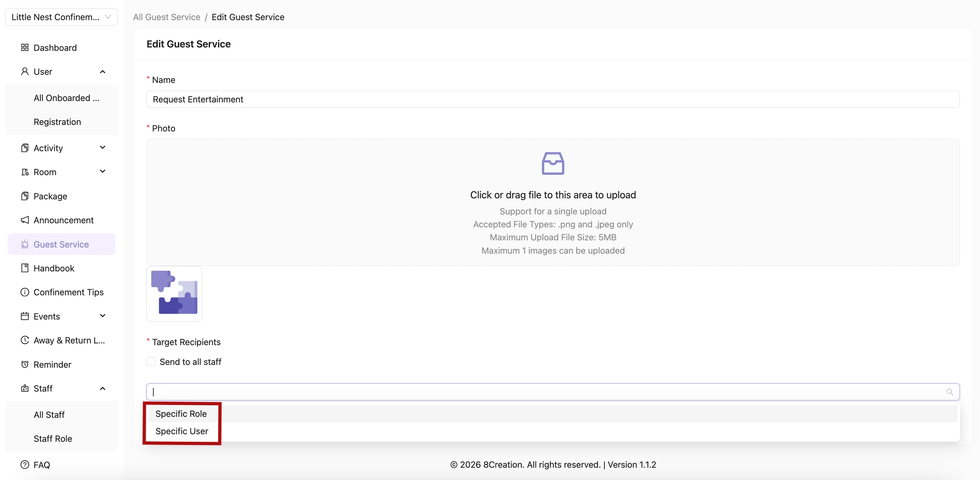Image resolution: width=980 pixels, height=480 pixels.
Task: Click the Confinement Tips info icon
Action: (25, 292)
